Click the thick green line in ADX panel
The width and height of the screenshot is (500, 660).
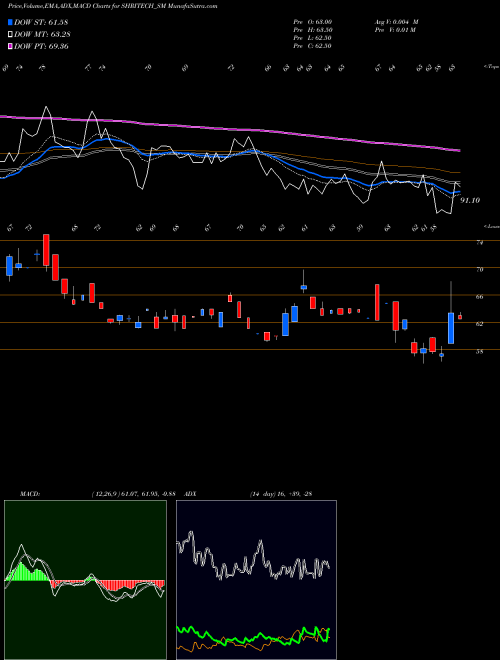click(253, 636)
